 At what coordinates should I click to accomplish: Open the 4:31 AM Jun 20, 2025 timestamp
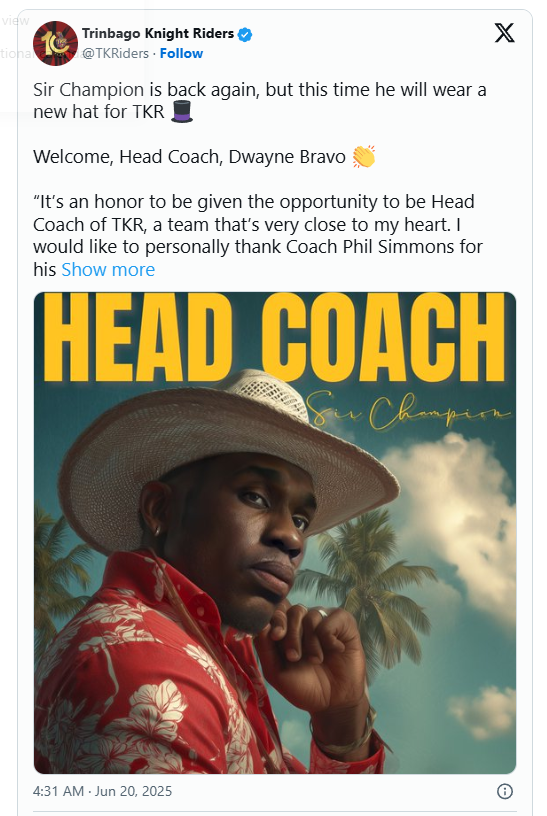coord(103,791)
